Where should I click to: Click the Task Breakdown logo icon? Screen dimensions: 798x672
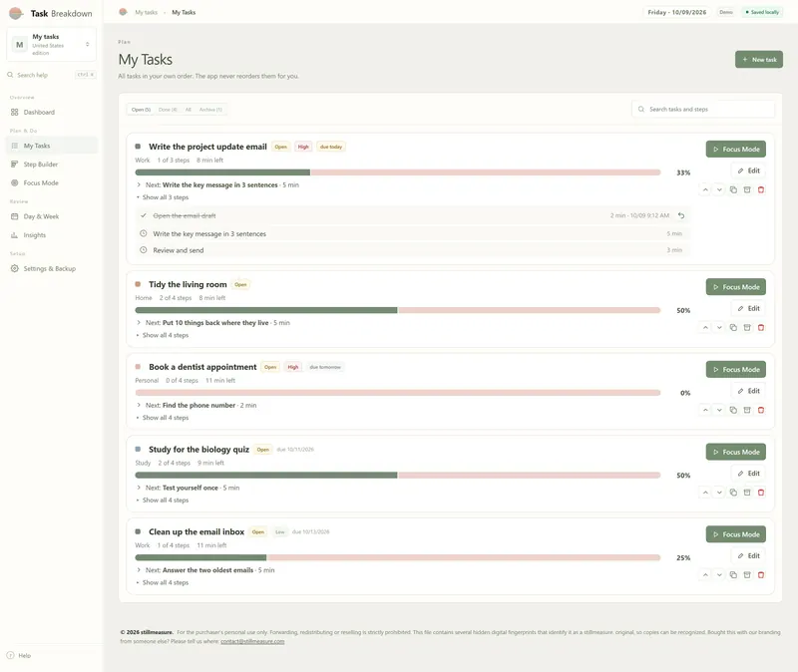[x=16, y=13]
